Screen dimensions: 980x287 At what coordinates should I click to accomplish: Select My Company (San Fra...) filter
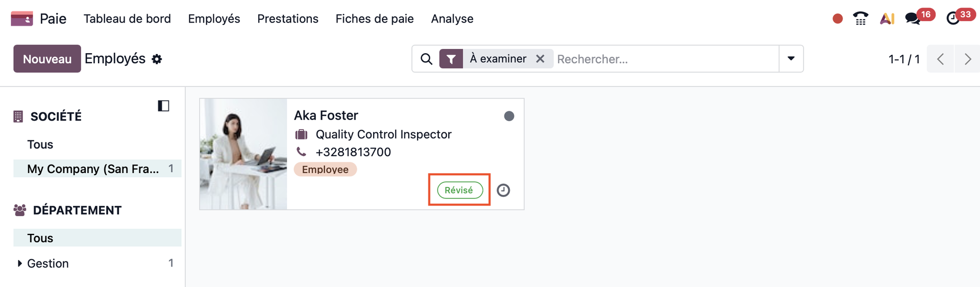click(x=93, y=169)
